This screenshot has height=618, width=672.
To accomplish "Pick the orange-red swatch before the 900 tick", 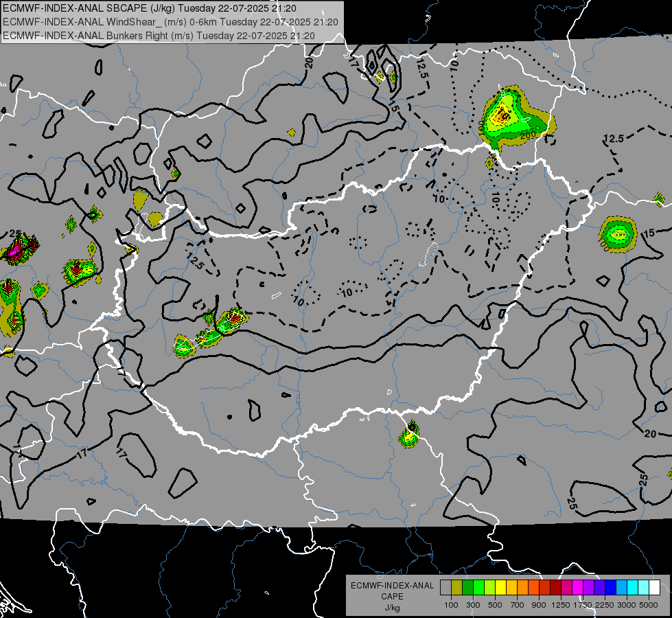I will point(533,588).
